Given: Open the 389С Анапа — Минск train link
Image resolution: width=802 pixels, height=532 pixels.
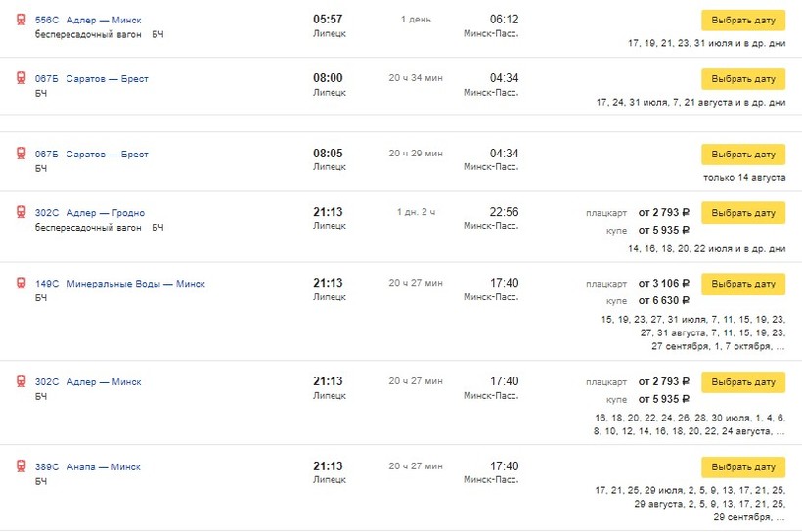Looking at the screenshot, I should coord(104,467).
